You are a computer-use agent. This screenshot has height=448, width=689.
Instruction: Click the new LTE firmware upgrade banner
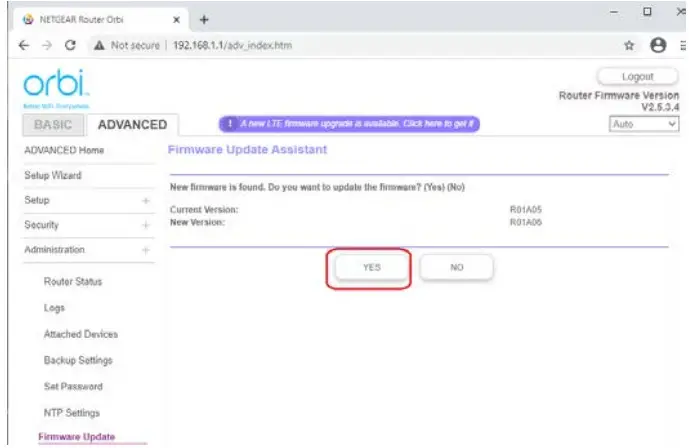(349, 124)
